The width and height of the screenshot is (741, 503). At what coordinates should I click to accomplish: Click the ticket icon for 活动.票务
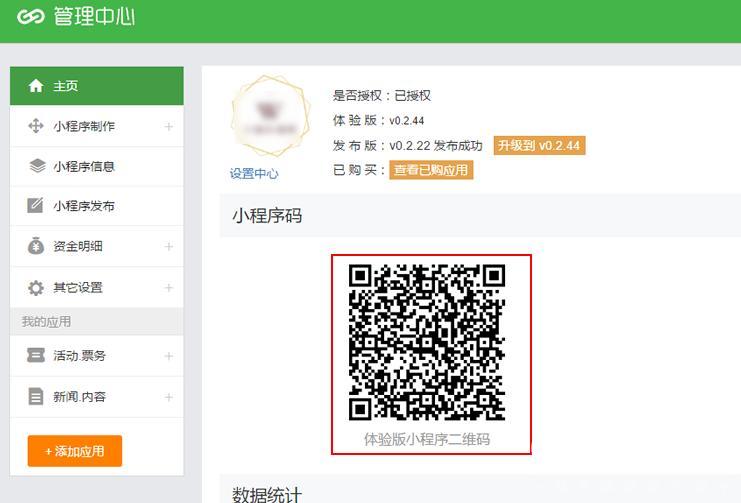[36, 356]
